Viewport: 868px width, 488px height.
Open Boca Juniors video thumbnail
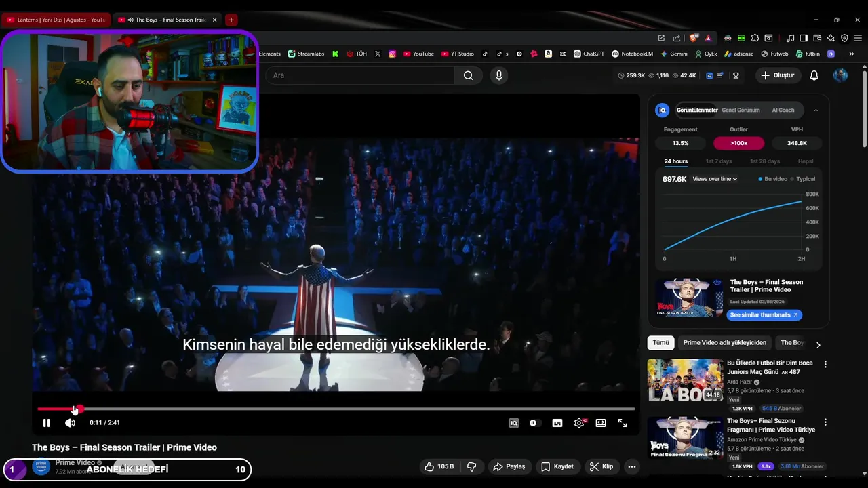[685, 380]
